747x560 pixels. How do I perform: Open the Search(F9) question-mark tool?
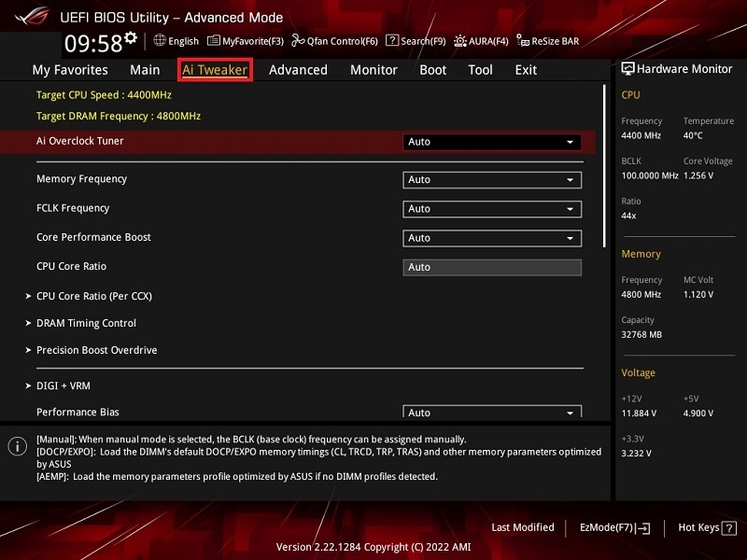(416, 41)
